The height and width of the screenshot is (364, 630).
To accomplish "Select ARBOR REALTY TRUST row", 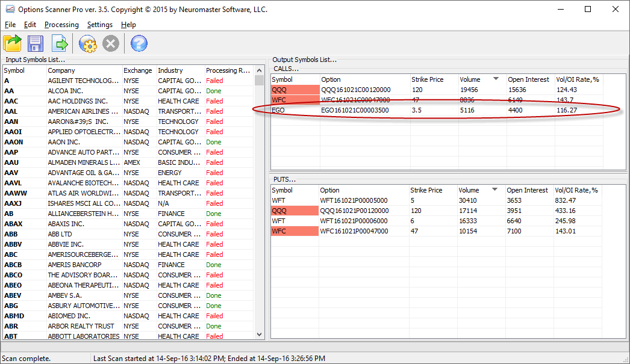I will (x=128, y=326).
